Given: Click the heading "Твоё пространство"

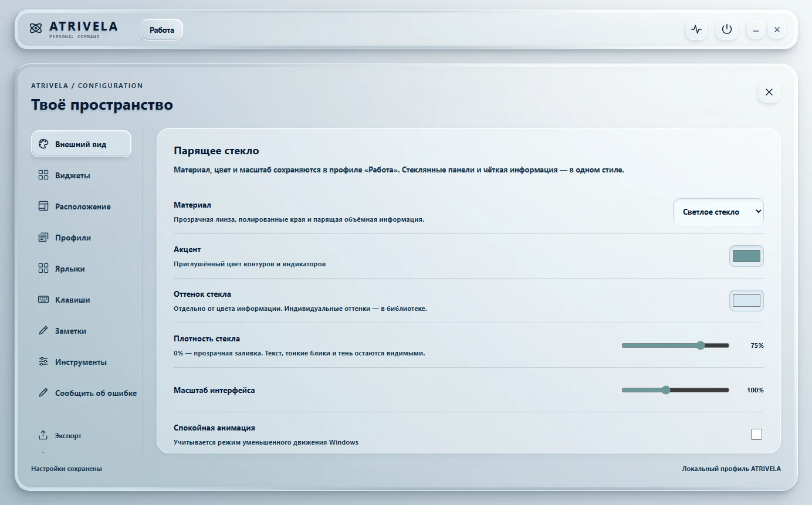Looking at the screenshot, I should click(x=102, y=105).
